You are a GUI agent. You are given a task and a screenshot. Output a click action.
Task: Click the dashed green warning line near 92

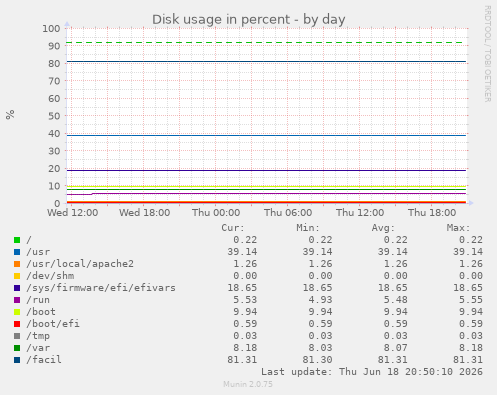(x=266, y=43)
